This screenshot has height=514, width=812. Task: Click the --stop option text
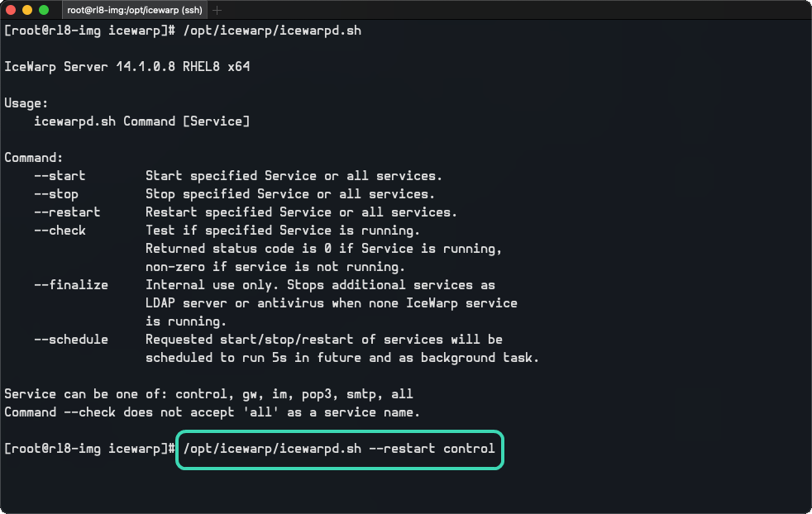tap(56, 194)
